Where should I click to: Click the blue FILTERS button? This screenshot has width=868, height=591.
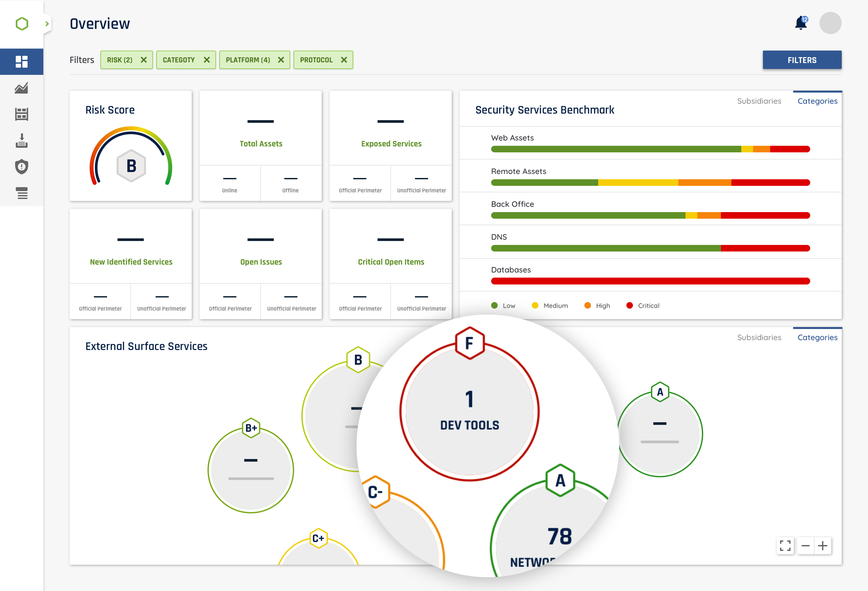pyautogui.click(x=802, y=60)
